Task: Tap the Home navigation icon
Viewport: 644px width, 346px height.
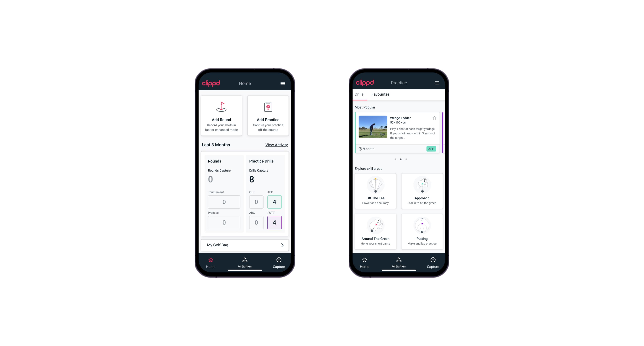Action: tap(211, 260)
